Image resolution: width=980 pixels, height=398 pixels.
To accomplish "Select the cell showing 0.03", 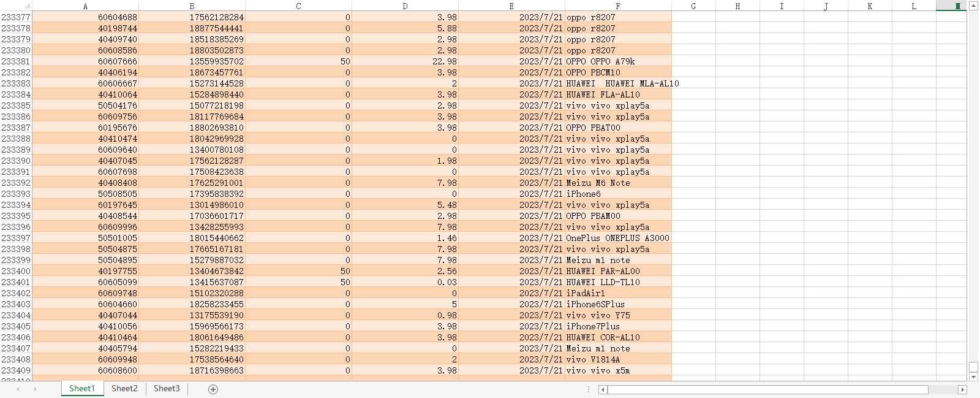I will click(405, 282).
